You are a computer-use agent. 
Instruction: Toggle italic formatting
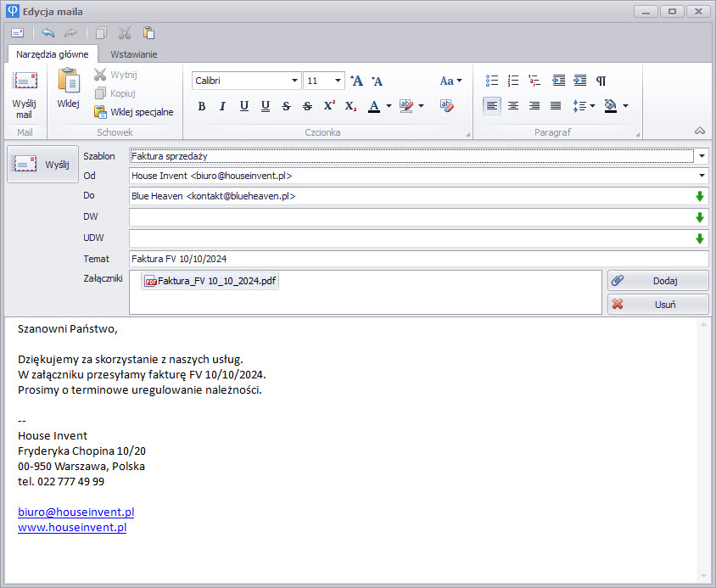222,106
